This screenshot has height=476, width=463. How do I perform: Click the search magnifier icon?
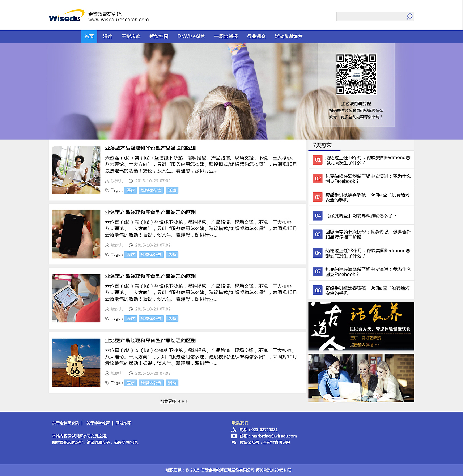[x=409, y=16]
